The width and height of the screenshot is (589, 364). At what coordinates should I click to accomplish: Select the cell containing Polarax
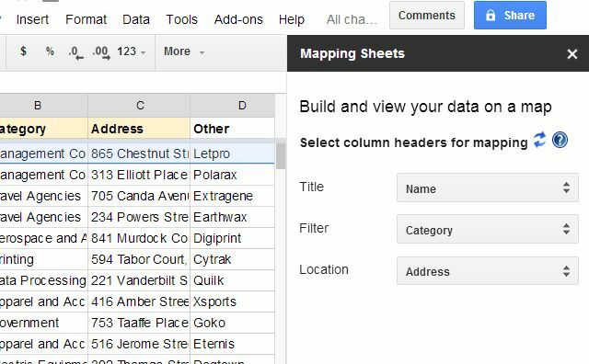click(232, 175)
